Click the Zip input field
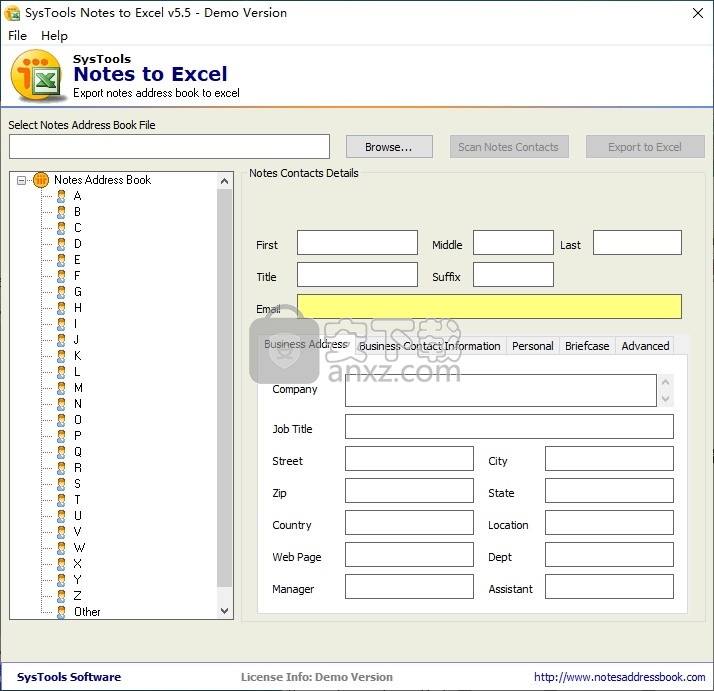 click(x=409, y=491)
